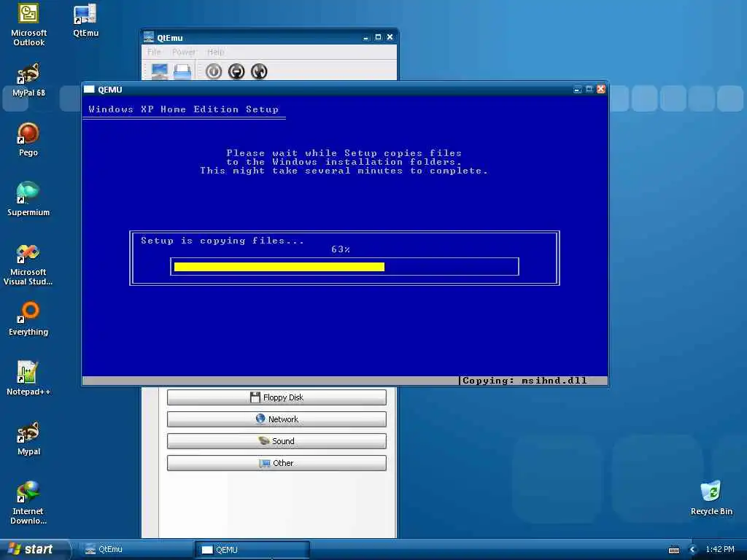Viewport: 747px width, 560px height.
Task: Close the QtEmu window
Action: [390, 37]
